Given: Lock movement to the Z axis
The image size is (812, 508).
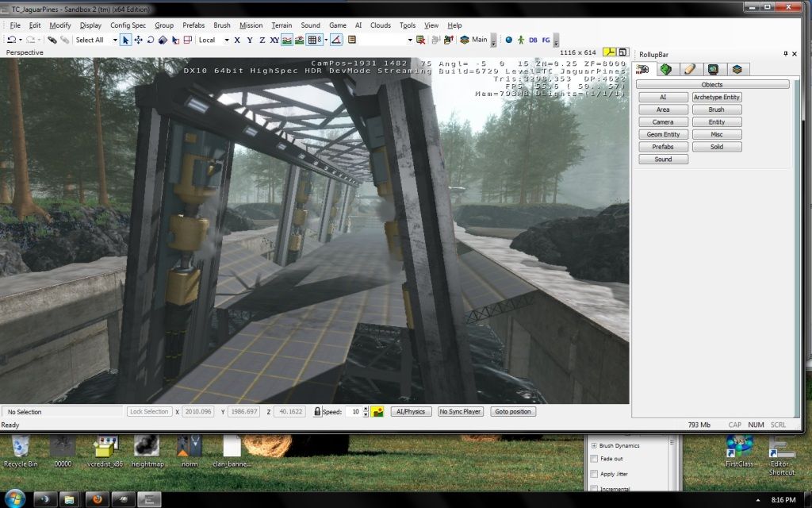Looking at the screenshot, I should (x=262, y=40).
